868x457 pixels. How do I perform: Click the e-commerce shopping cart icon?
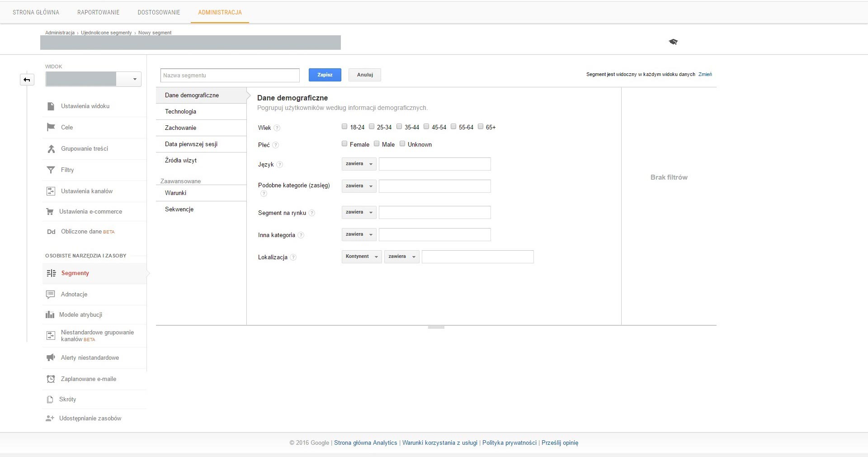coord(50,211)
